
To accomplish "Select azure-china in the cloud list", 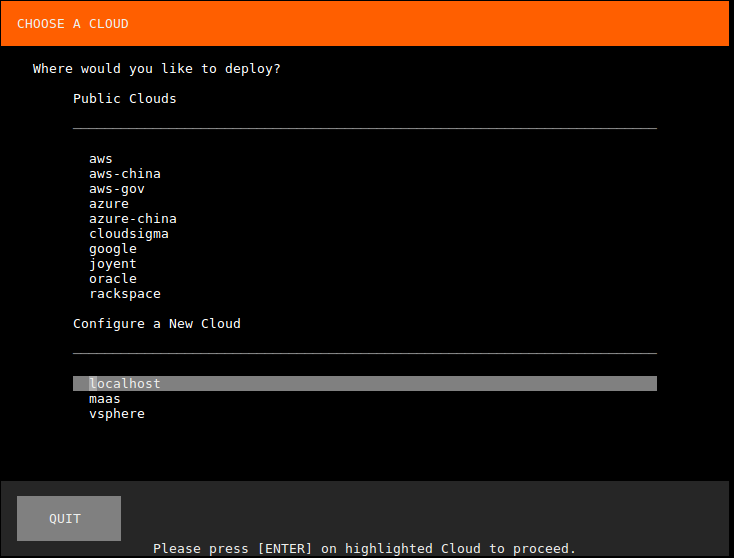I will tap(133, 219).
